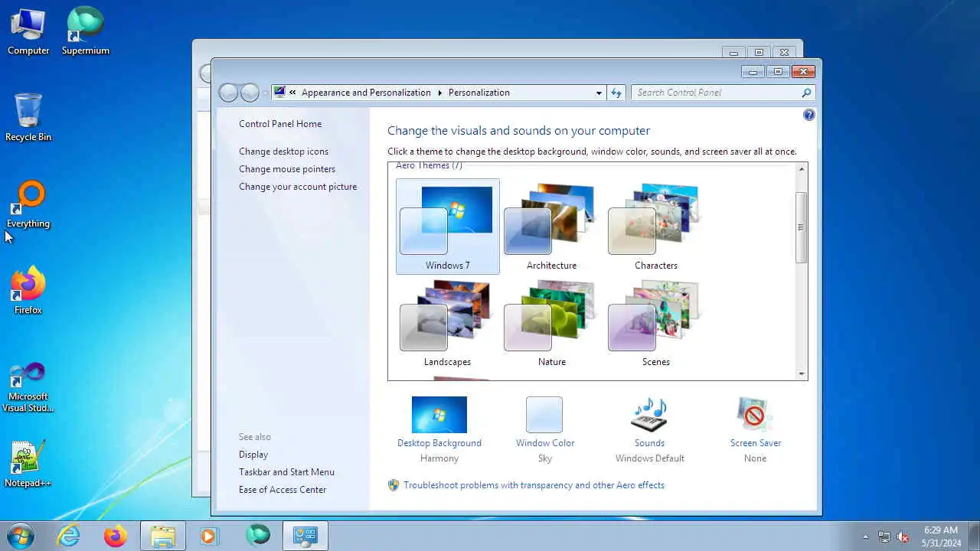980x551 pixels.
Task: Click the theme list scrollbar thumb
Action: 802,227
